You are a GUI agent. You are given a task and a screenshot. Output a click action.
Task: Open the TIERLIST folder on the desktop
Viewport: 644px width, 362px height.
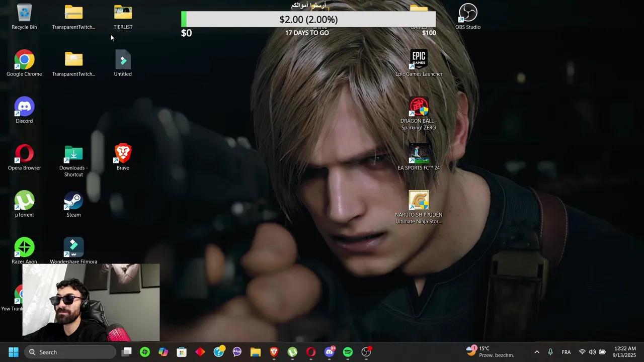click(x=123, y=17)
